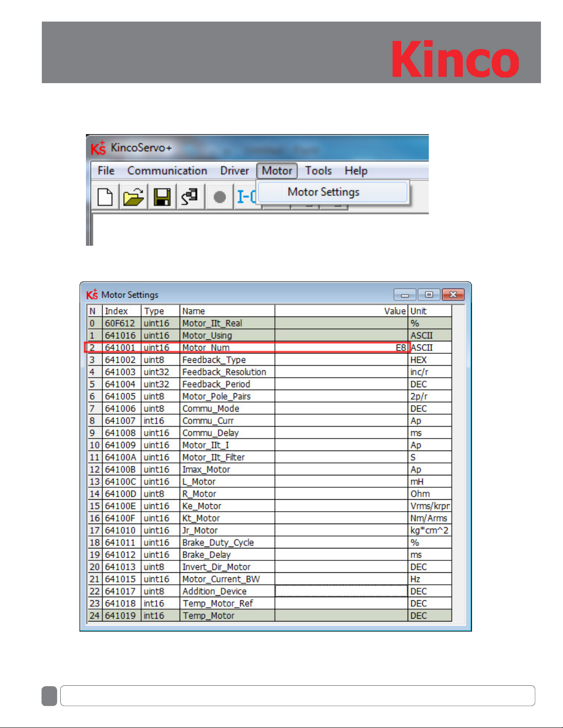
Task: Click the Save floppy disk icon
Action: pyautogui.click(x=162, y=197)
